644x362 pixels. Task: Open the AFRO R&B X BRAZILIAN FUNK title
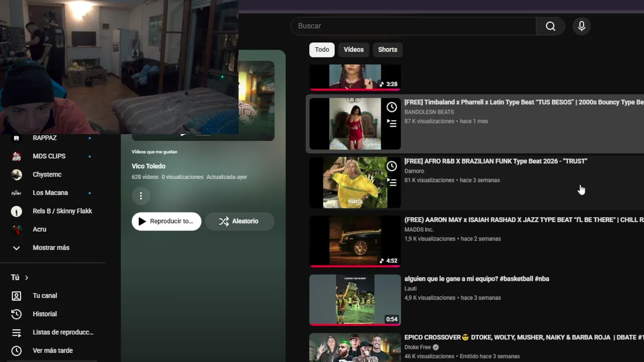tap(496, 161)
